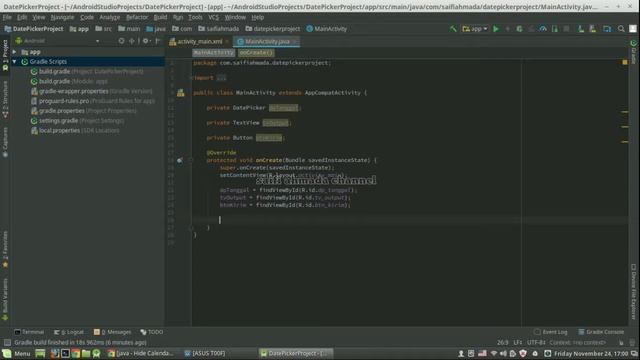Viewport: 640px width, 360px height.
Task: Hide the Project panel with its hide icon
Action: pos(158,41)
